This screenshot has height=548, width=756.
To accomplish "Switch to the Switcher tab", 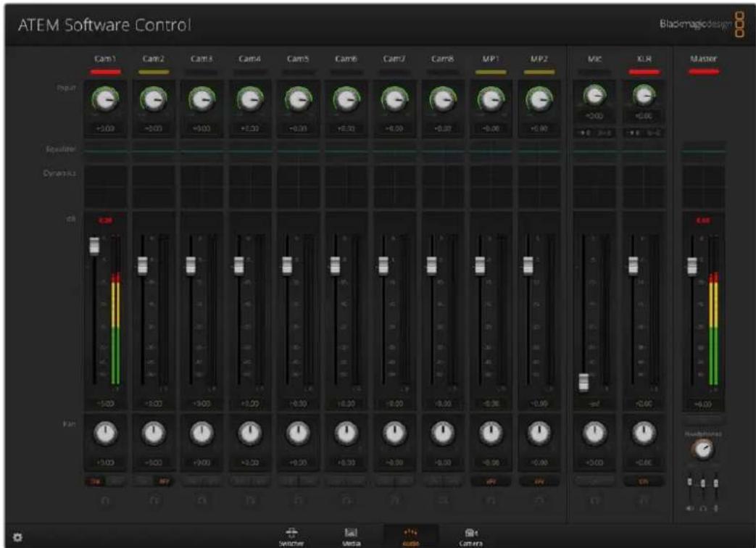I will click(291, 537).
